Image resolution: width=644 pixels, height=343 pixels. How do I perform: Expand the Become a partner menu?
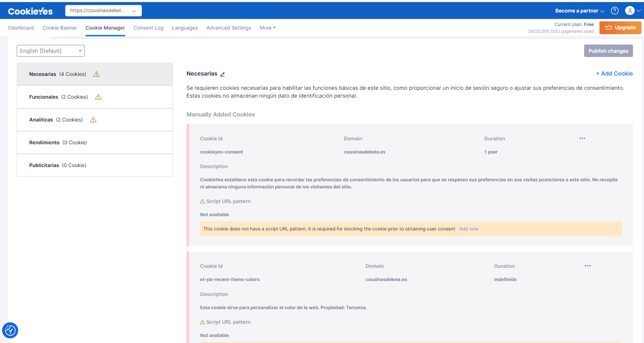[x=579, y=11]
